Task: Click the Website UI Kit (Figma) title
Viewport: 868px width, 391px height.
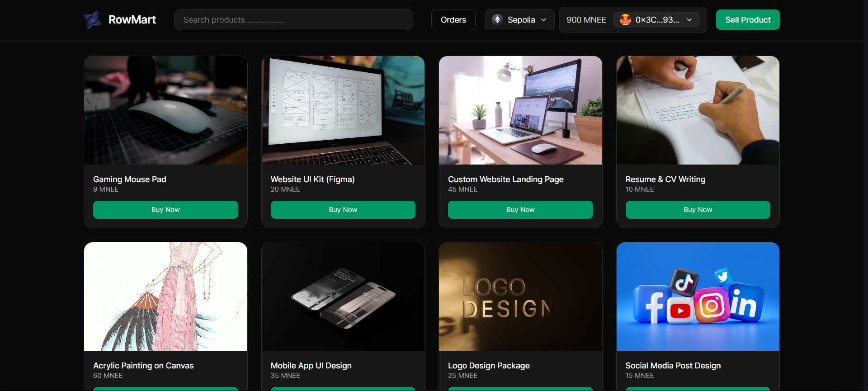Action: coord(313,179)
